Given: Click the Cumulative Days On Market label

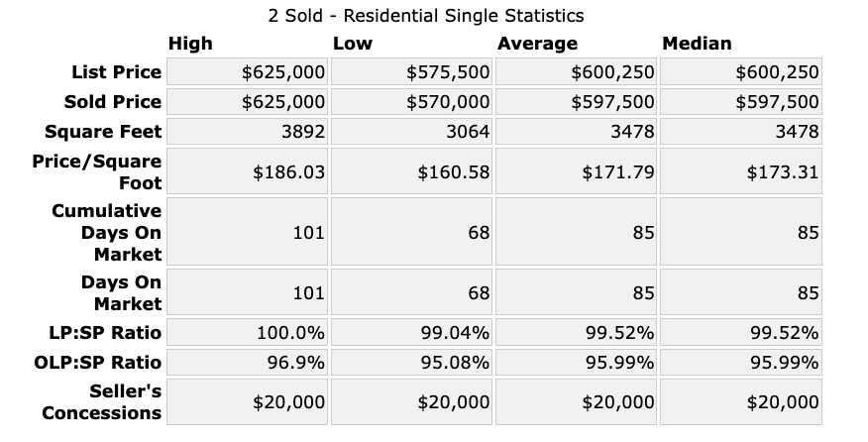Looking at the screenshot, I should [107, 232].
